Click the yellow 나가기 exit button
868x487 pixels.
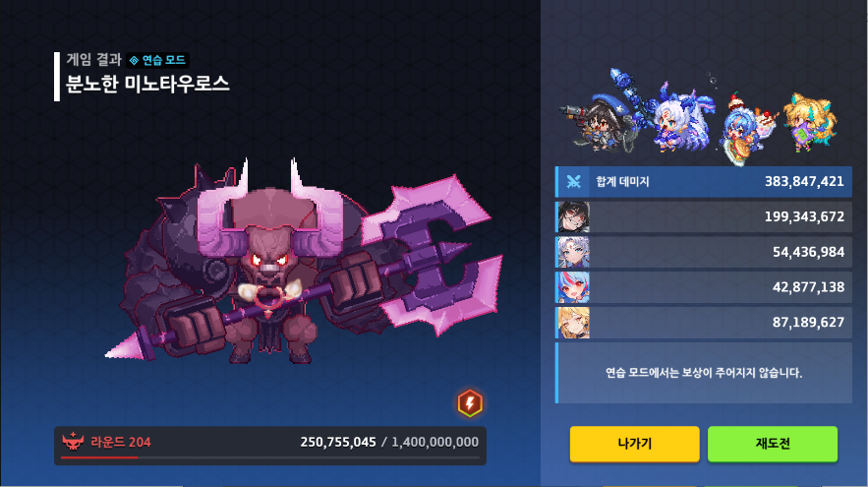tap(634, 444)
